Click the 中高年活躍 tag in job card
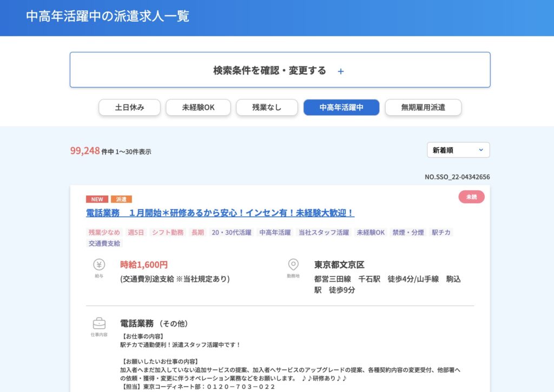The width and height of the screenshot is (554, 392). tap(275, 232)
